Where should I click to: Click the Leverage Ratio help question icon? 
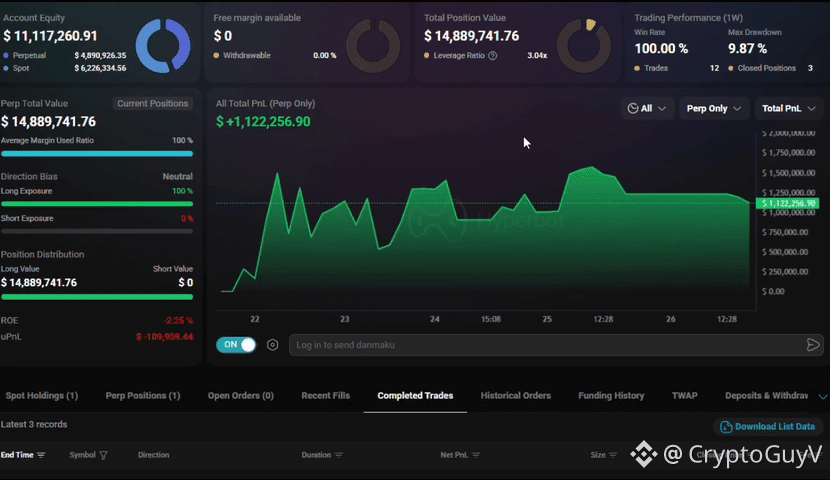pos(493,56)
